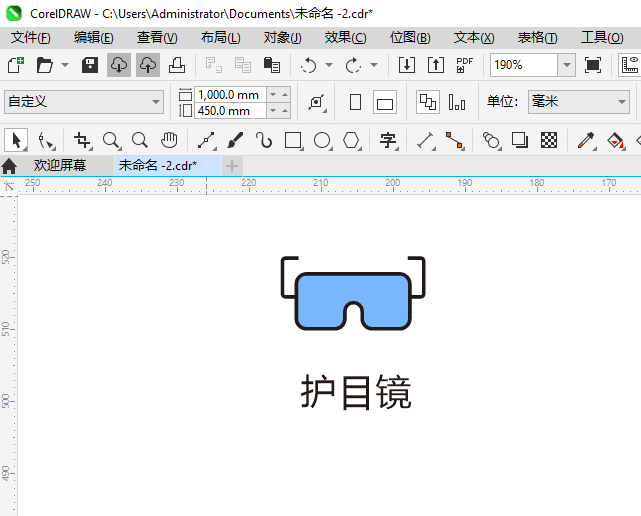Select the Freehand line tool

click(x=206, y=141)
